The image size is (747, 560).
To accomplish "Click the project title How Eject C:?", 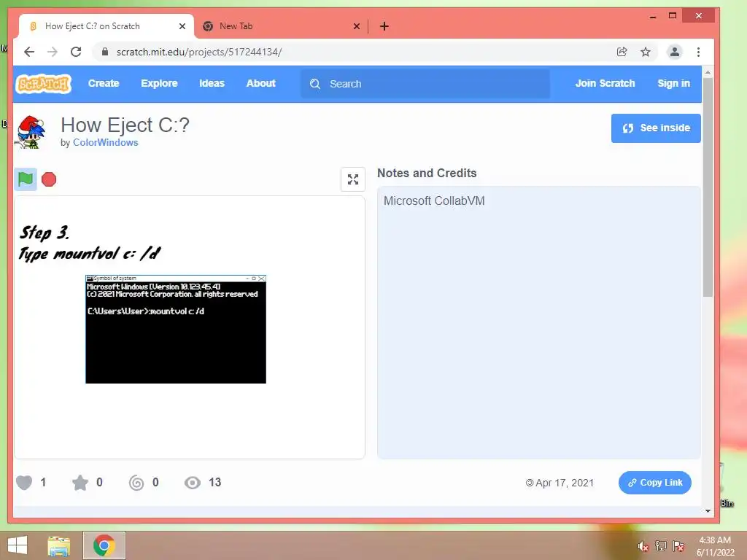I will pos(125,125).
